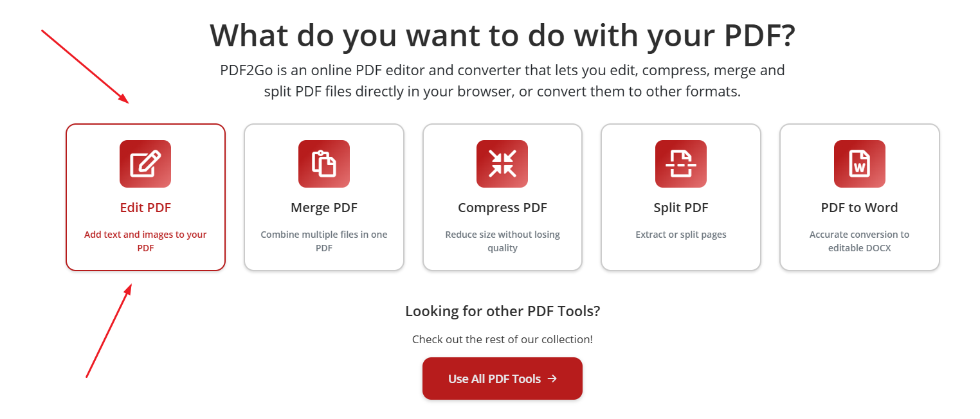Click the Use All PDF Tools button
Screen dimensions: 980x419
tap(502, 379)
